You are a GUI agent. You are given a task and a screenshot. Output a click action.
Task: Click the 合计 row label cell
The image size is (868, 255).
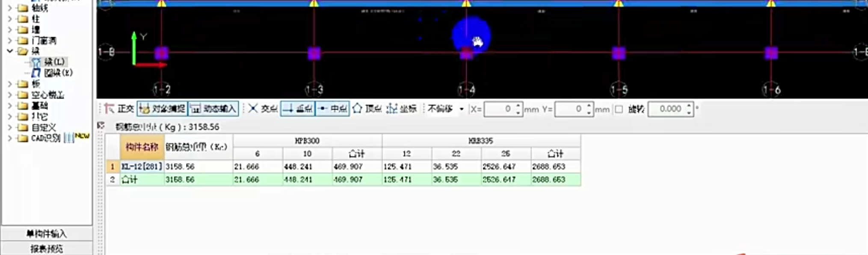(x=142, y=179)
